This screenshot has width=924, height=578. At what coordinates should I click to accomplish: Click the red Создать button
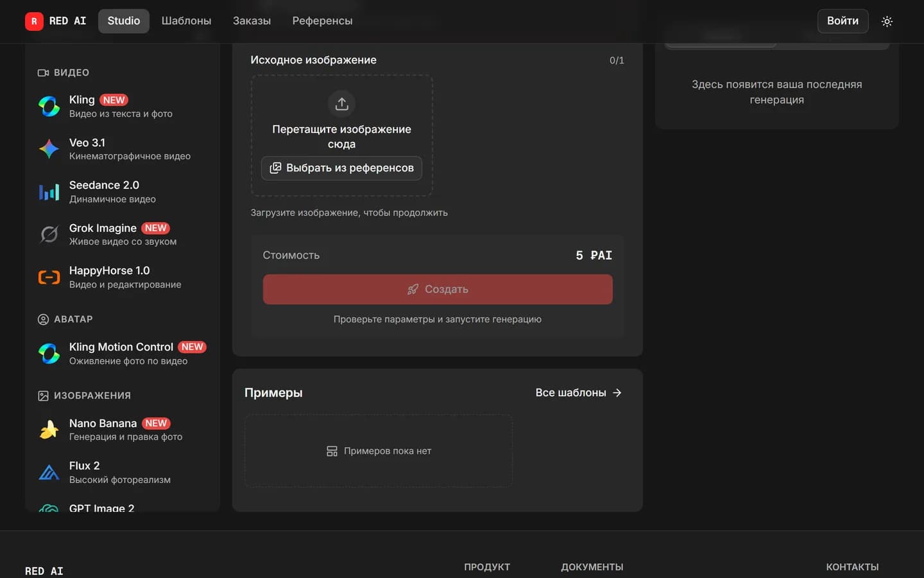[x=438, y=290]
